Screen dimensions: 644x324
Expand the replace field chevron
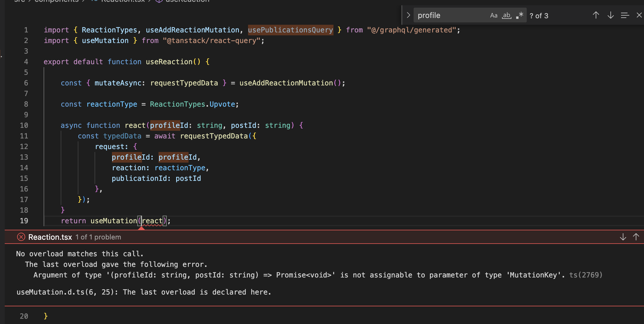[408, 15]
